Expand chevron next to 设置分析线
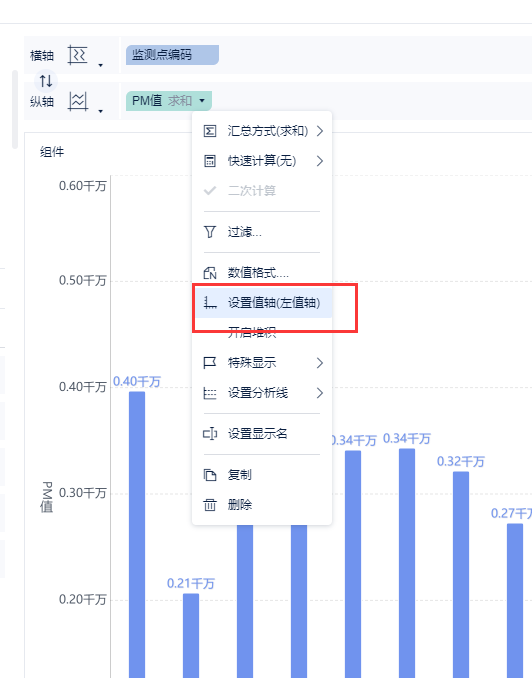The height and width of the screenshot is (678, 532). click(320, 393)
